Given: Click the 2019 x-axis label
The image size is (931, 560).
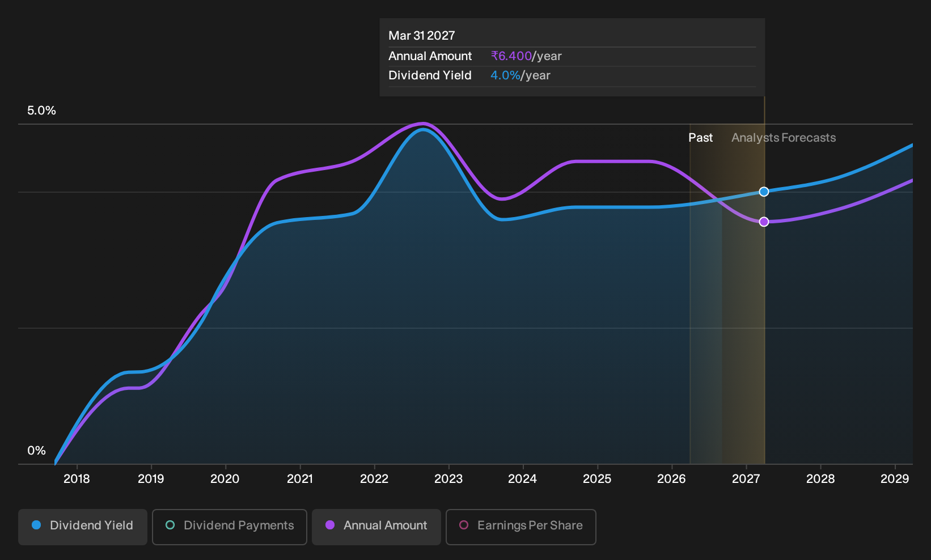Looking at the screenshot, I should point(151,479).
